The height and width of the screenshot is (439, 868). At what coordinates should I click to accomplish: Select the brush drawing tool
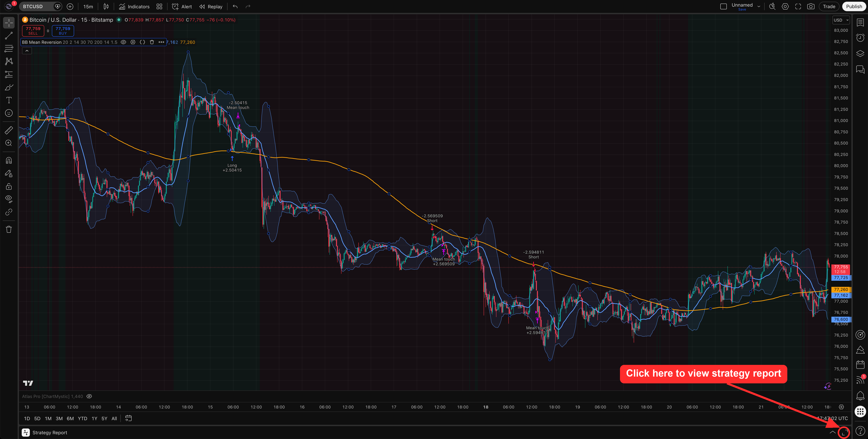9,87
